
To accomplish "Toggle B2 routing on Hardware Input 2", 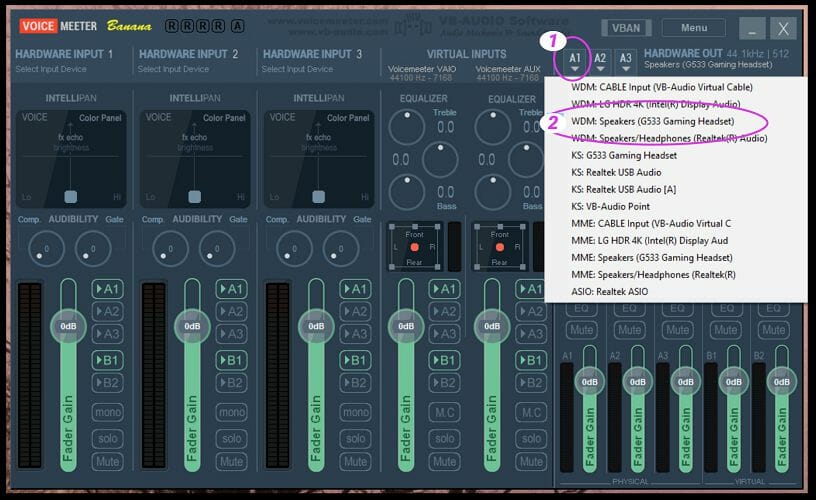I will 232,382.
